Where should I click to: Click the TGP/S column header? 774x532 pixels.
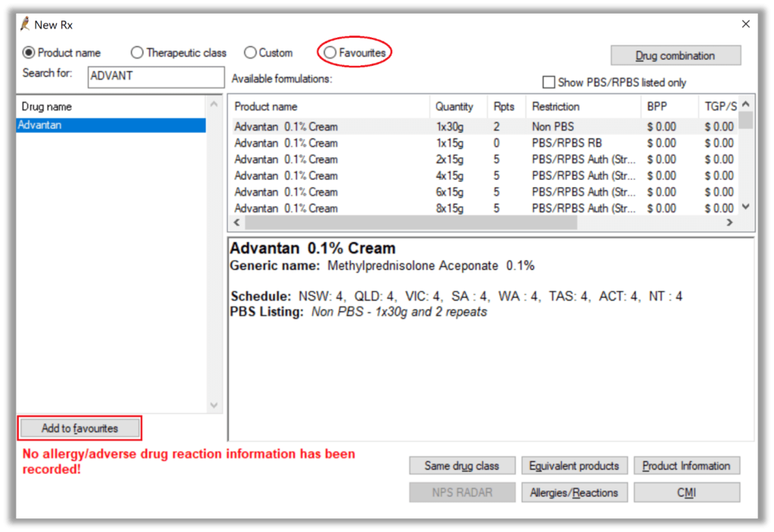click(719, 106)
